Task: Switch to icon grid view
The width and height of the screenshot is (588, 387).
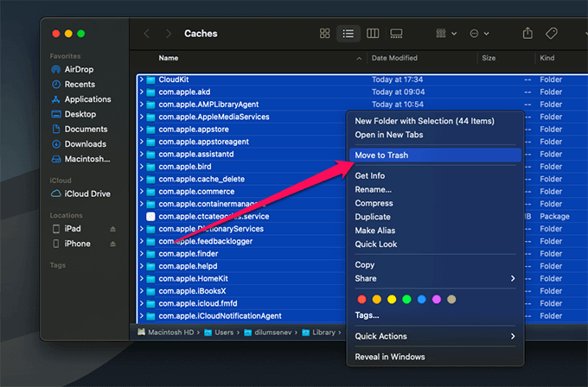Action: coord(325,34)
